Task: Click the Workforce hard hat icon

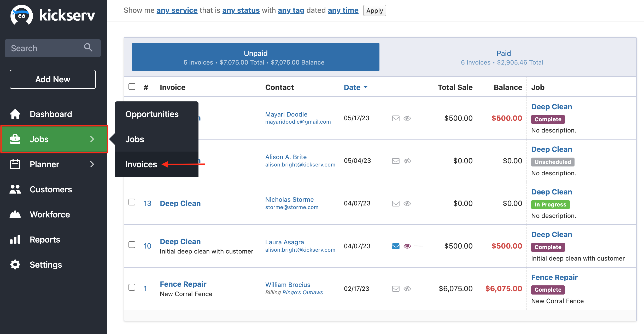Action: click(x=15, y=214)
